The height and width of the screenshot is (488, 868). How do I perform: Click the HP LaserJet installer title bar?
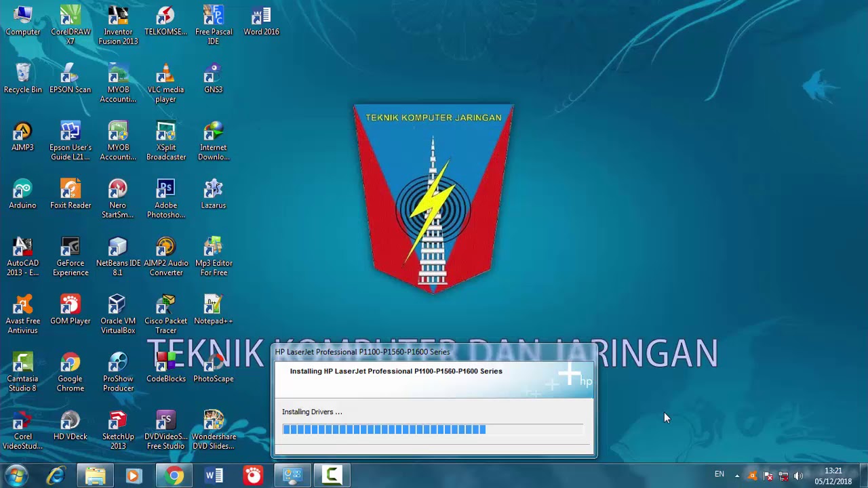coord(434,352)
